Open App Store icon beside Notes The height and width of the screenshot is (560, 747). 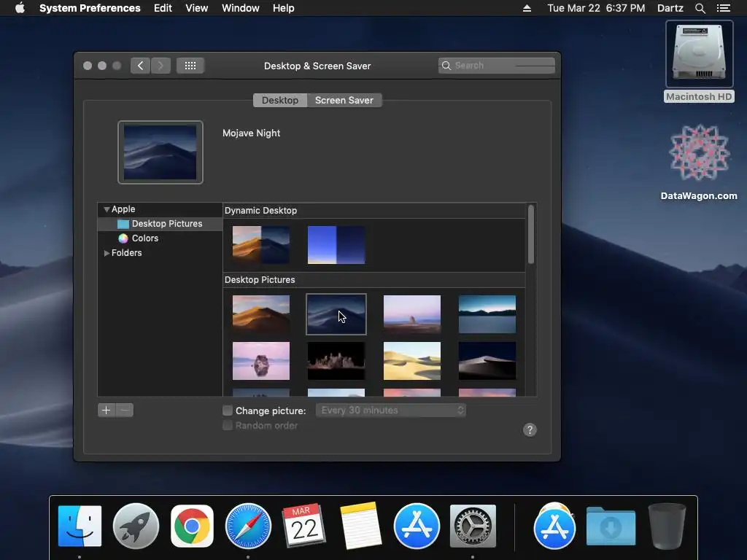(417, 526)
